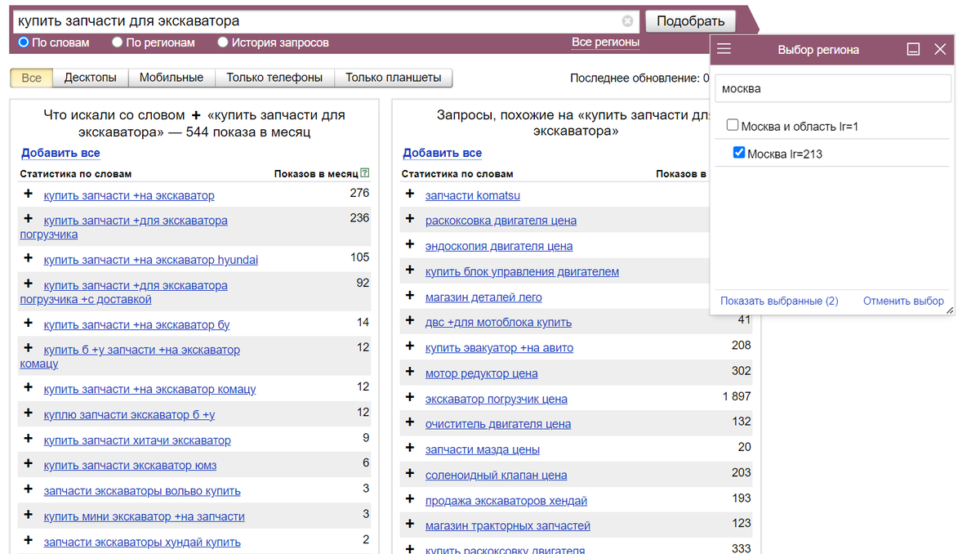Switch to 'Только телефоны' tab
The image size is (980, 554).
(274, 78)
